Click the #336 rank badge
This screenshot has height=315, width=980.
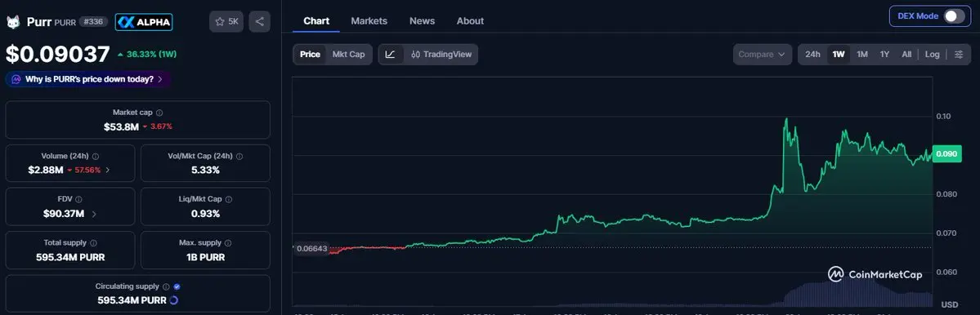click(93, 22)
